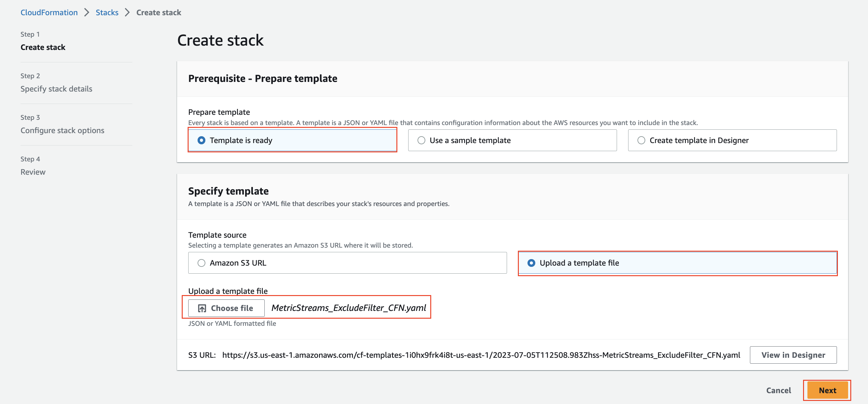Click the breadcrumb chevron after Stacks
The width and height of the screenshot is (868, 404).
point(127,12)
